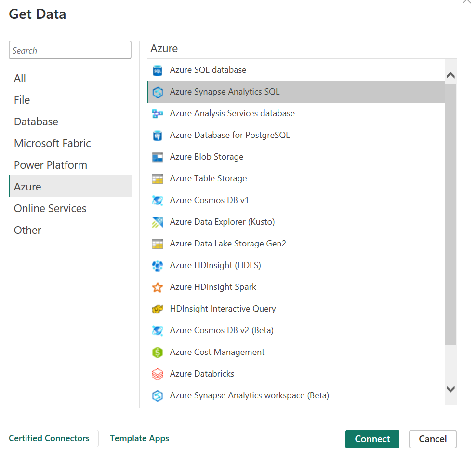Click the connector list scrollbar thumb
Image resolution: width=476 pixels, height=462 pixels.
450,215
